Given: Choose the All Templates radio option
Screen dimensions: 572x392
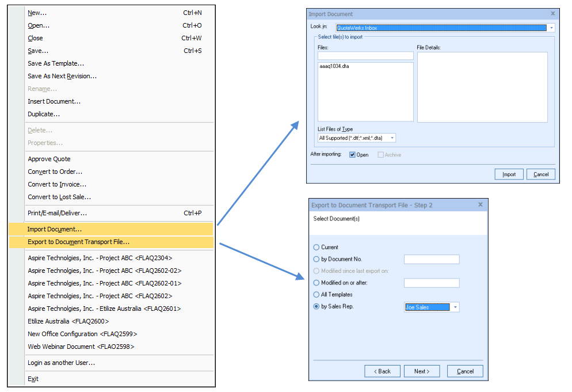Looking at the screenshot, I should click(x=316, y=295).
